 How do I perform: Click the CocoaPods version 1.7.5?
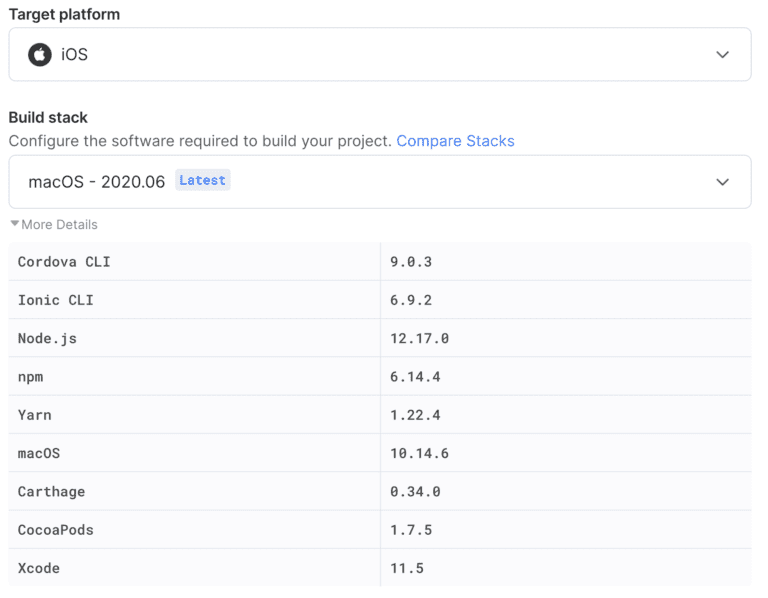coord(411,530)
